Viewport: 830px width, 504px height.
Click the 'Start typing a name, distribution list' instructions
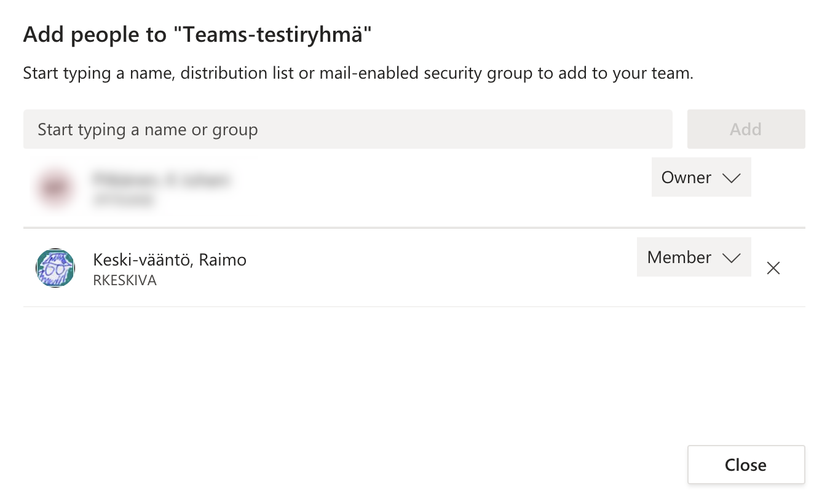click(358, 74)
